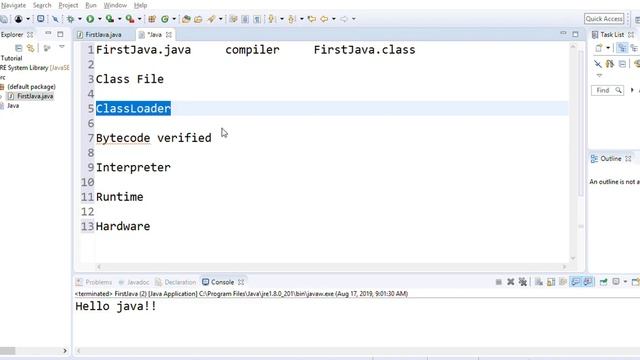This screenshot has height=360, width=640.
Task: Open dropdown next to Run button
Action: pos(99,19)
